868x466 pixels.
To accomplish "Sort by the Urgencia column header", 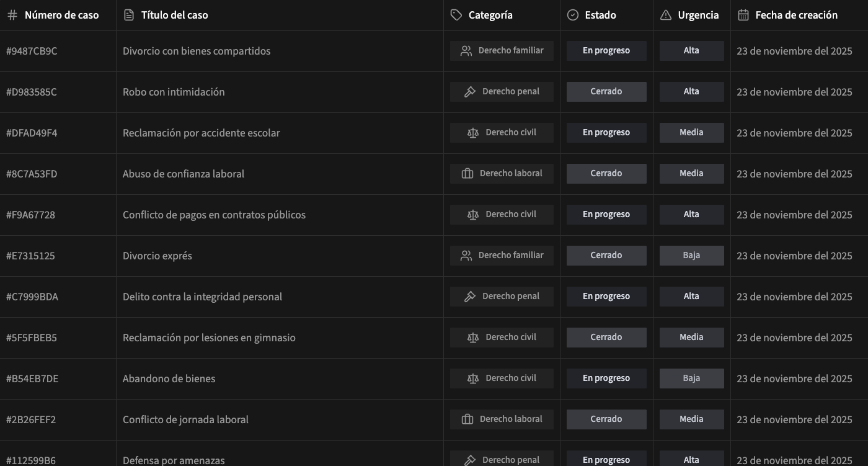I will pyautogui.click(x=698, y=16).
